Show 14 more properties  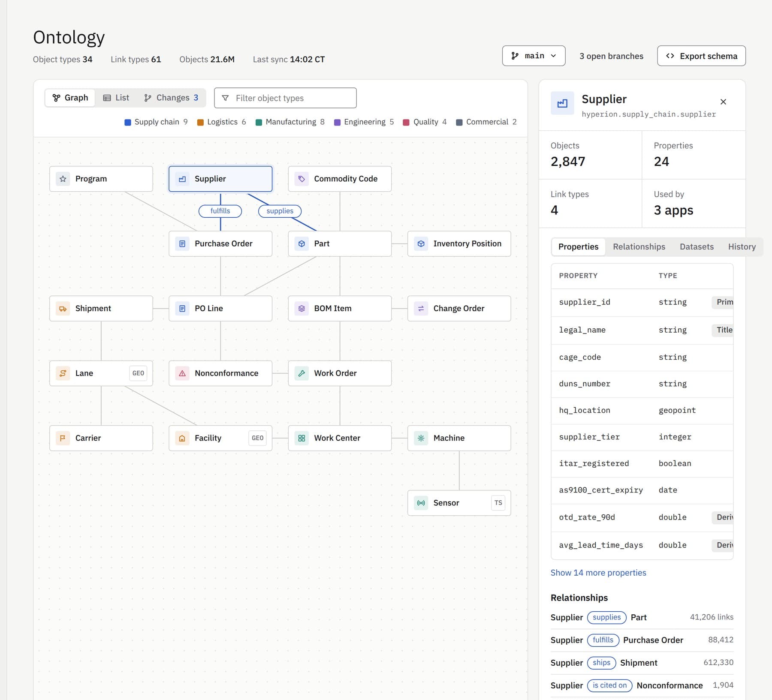point(598,573)
